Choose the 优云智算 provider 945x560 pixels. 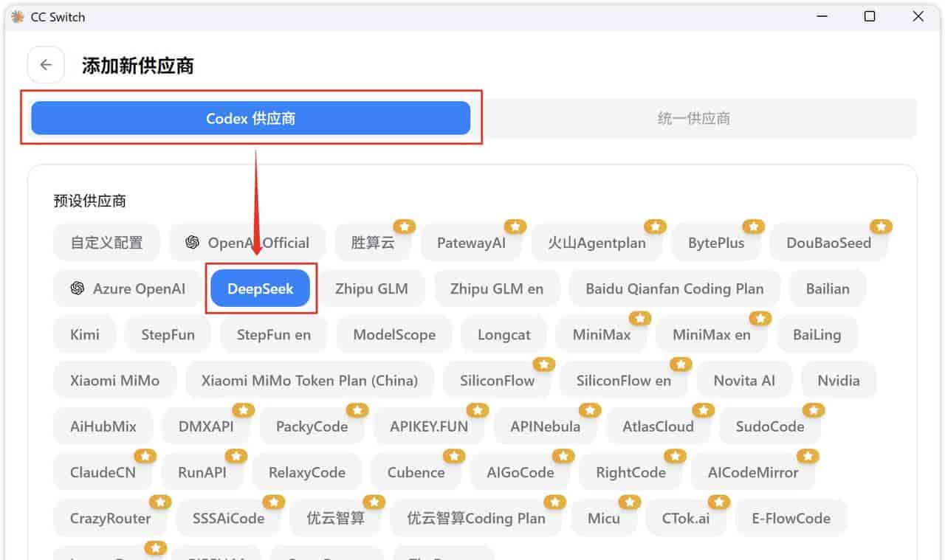[x=336, y=518]
